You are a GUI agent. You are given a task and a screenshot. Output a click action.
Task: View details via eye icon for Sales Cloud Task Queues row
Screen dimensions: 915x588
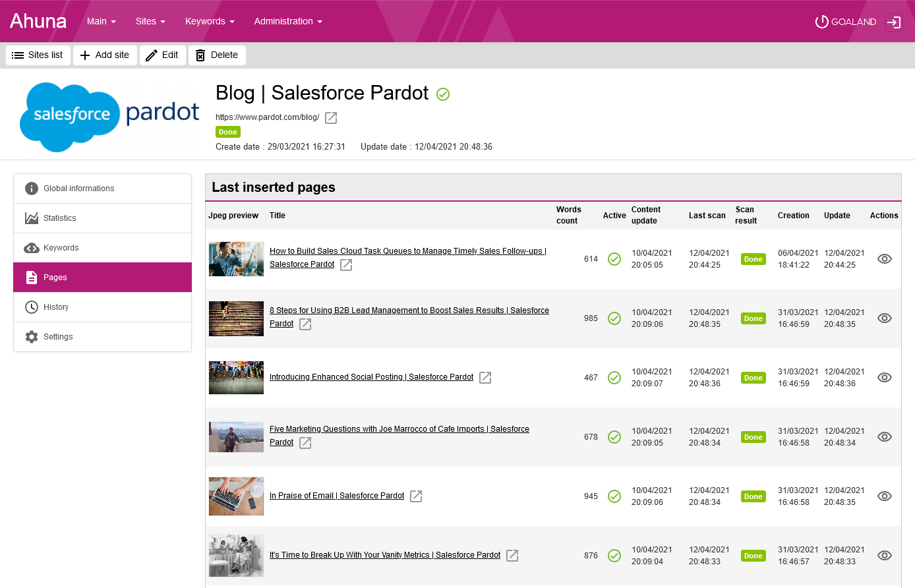click(885, 259)
